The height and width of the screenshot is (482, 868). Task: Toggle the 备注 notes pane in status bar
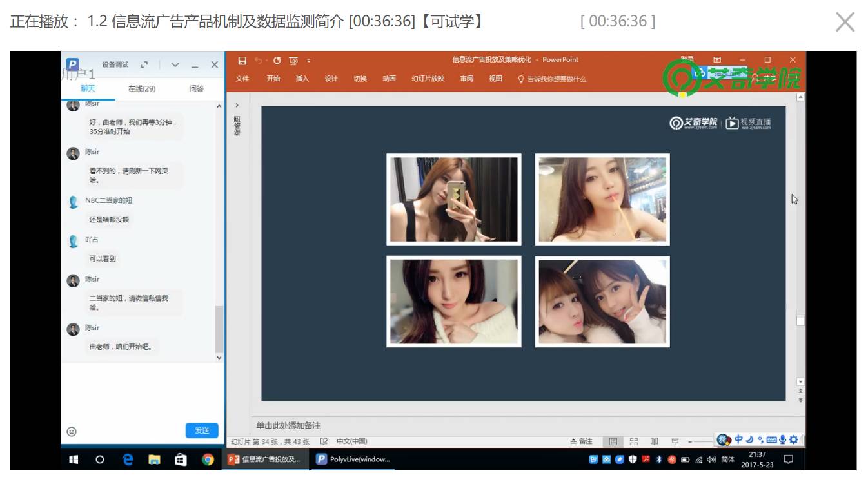click(582, 441)
